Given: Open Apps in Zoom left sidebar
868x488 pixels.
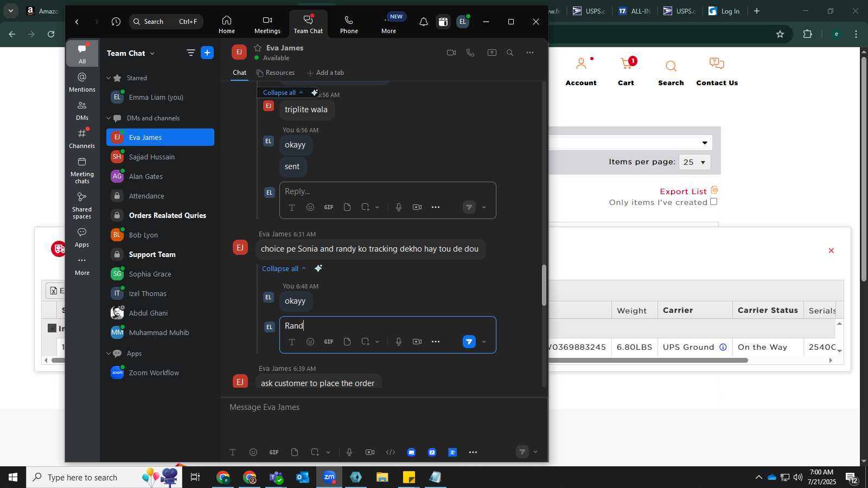Looking at the screenshot, I should pos(82,237).
